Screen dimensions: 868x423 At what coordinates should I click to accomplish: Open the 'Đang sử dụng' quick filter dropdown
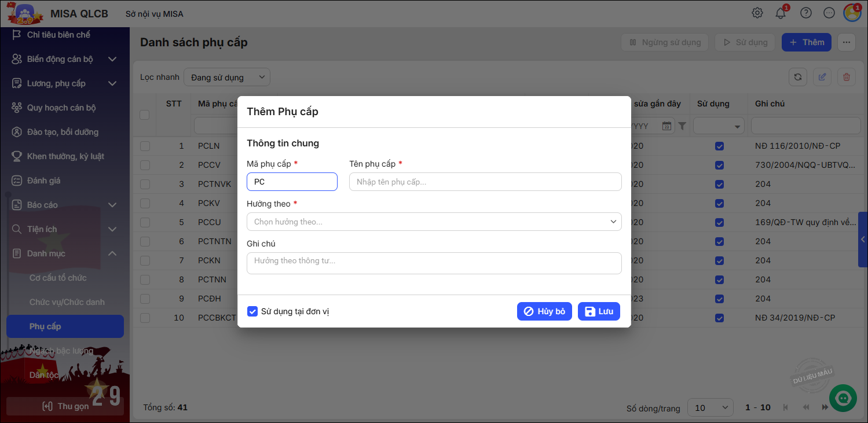click(x=226, y=77)
